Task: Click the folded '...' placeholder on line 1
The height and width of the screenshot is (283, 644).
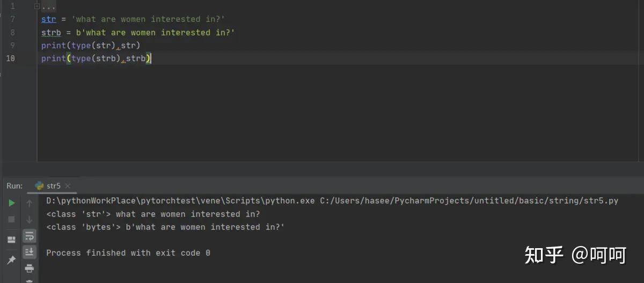Action: [x=48, y=6]
